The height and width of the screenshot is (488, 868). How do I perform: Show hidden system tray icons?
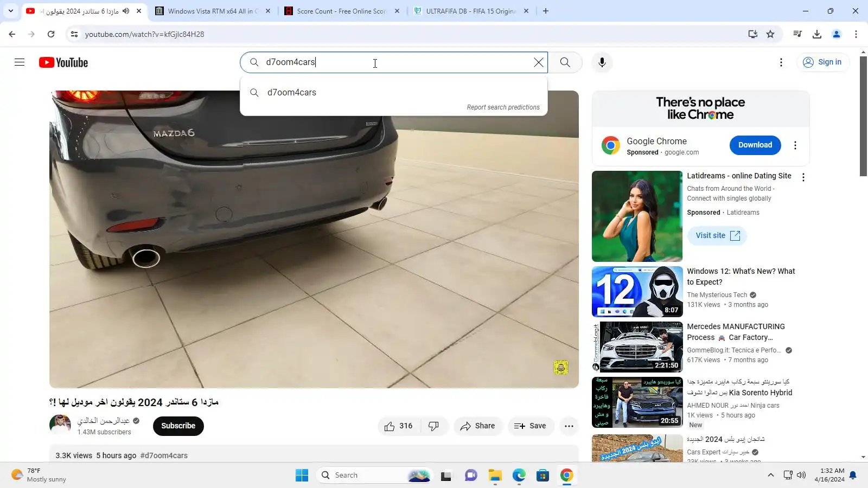(770, 476)
